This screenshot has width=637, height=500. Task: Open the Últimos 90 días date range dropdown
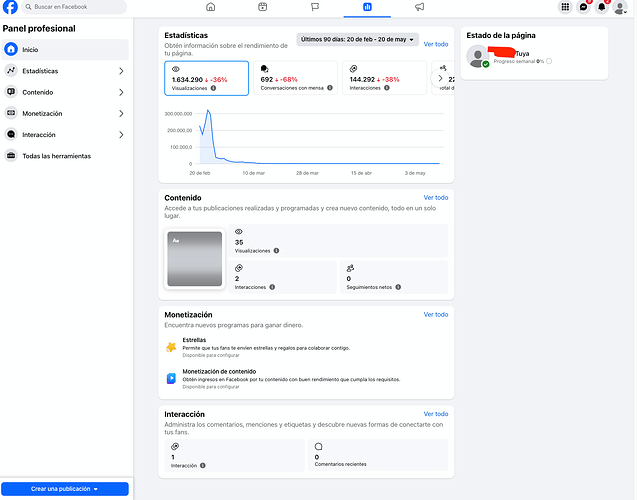(x=358, y=39)
